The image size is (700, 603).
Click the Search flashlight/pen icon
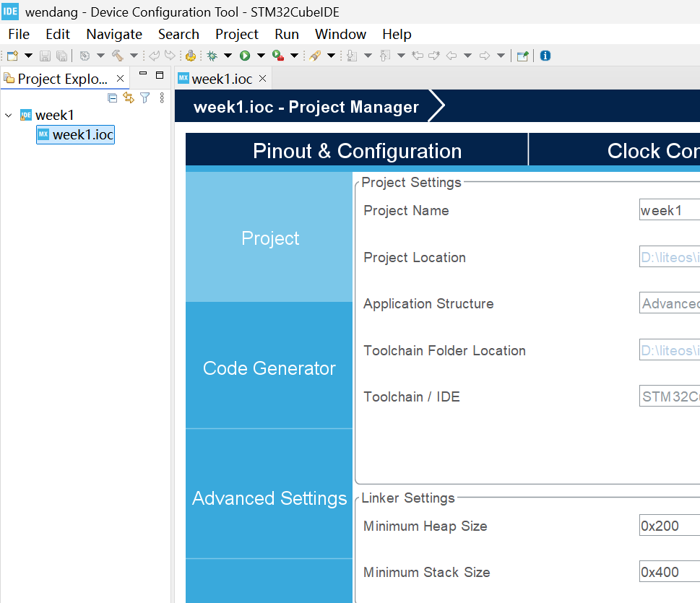tap(315, 56)
